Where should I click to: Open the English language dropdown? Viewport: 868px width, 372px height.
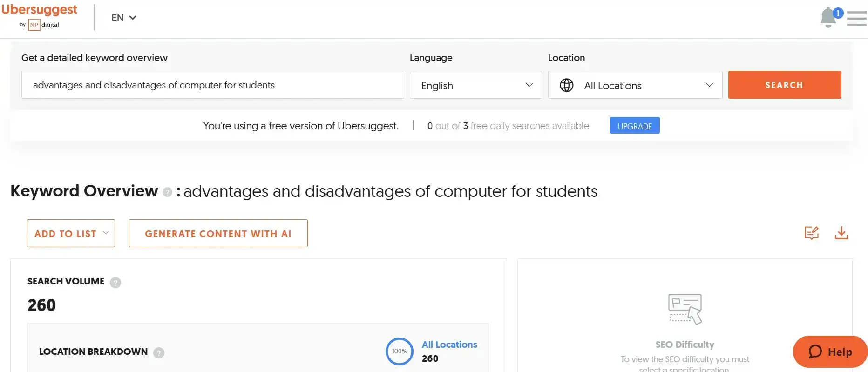(x=476, y=85)
